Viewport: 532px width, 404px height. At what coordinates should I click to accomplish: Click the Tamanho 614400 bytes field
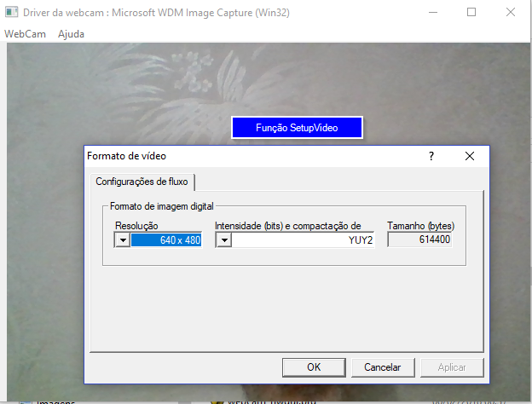pyautogui.click(x=419, y=240)
